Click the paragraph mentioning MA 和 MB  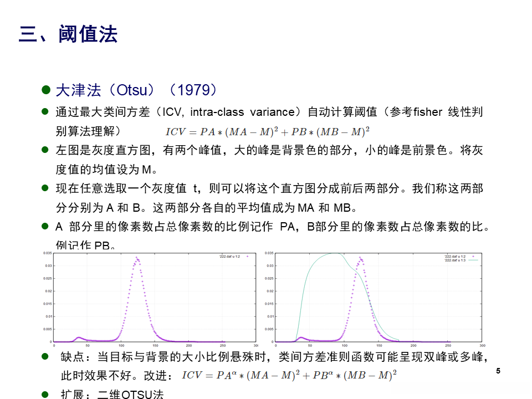tap(269, 198)
